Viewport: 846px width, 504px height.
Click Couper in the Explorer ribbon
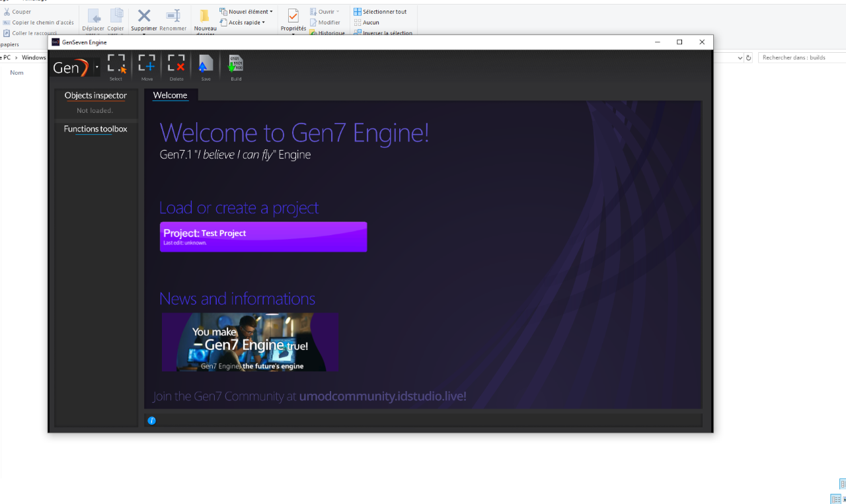[x=17, y=12]
